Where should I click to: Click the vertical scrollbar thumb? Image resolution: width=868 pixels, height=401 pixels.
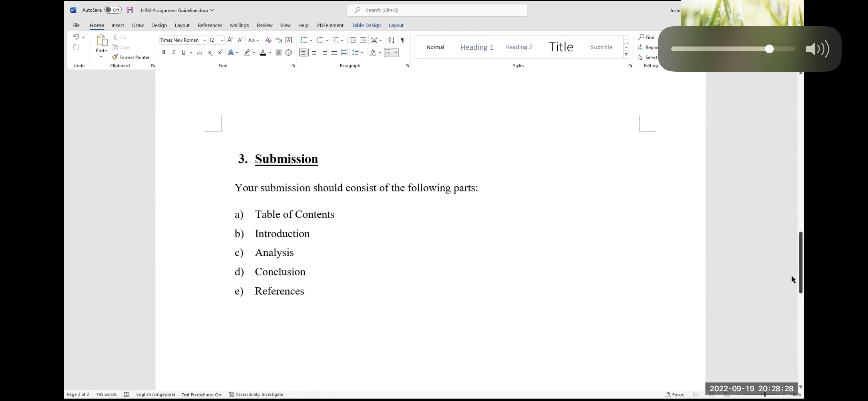[801, 262]
